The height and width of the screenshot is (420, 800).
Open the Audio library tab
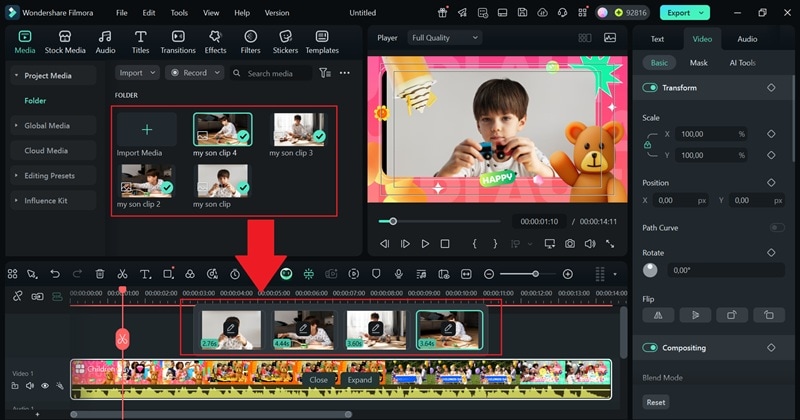coord(105,42)
